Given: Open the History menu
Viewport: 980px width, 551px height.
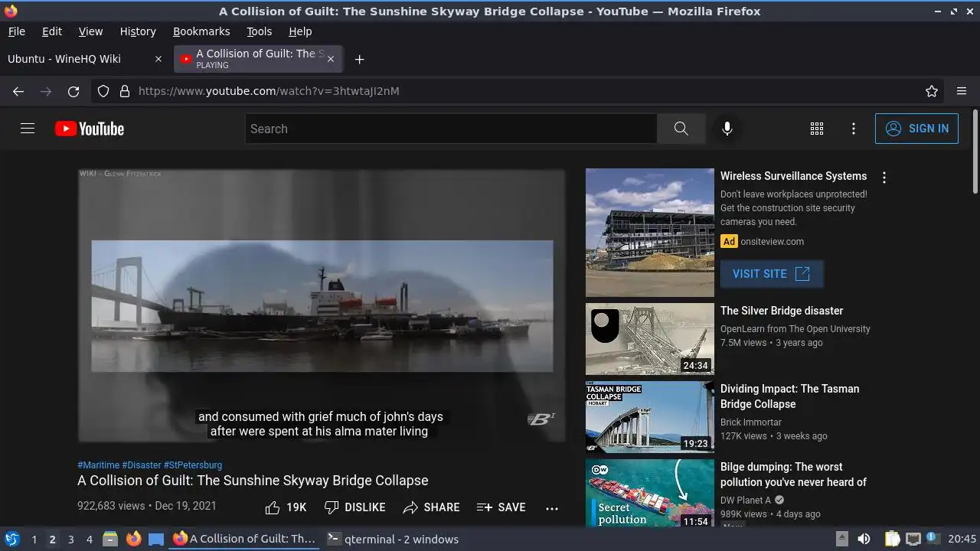Looking at the screenshot, I should point(138,31).
